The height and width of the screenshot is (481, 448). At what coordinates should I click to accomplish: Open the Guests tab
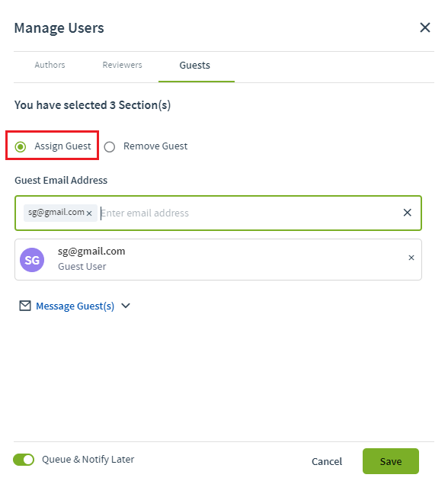pyautogui.click(x=195, y=66)
